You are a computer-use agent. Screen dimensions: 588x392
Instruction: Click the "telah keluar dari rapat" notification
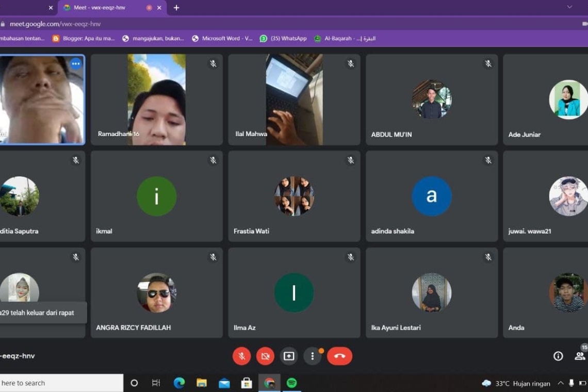43,313
